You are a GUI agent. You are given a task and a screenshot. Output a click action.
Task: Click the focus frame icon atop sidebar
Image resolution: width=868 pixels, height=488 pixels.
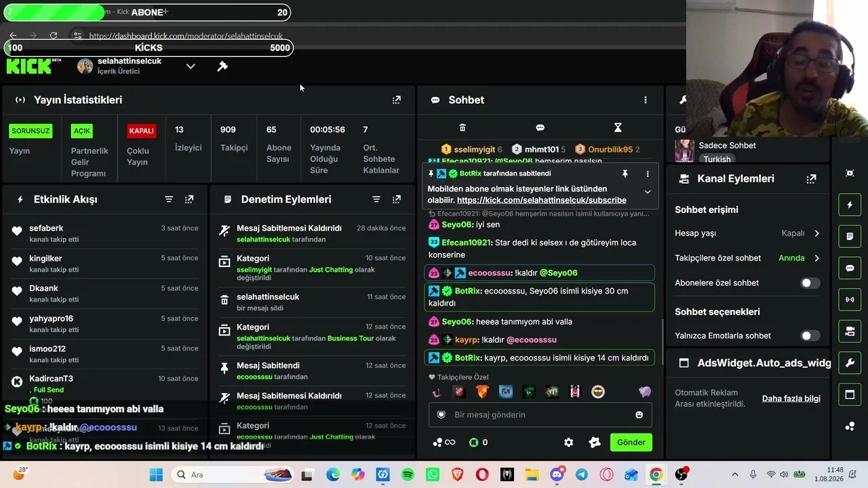[850, 174]
